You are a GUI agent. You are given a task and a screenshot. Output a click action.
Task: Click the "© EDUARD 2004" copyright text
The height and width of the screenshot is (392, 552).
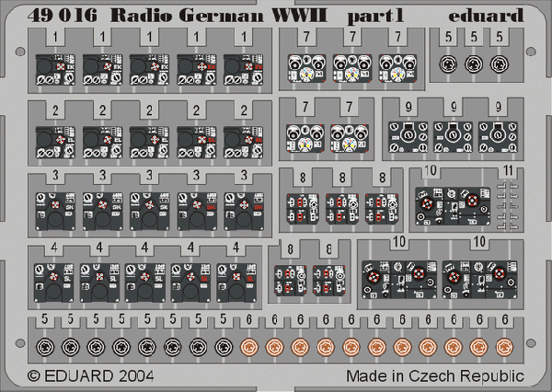[x=91, y=375]
